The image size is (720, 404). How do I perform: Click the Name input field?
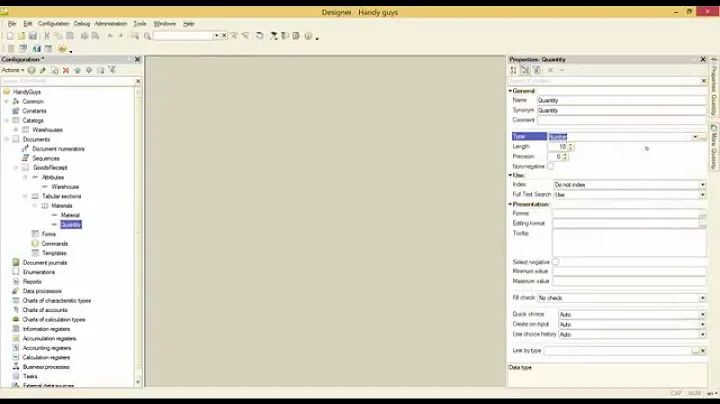621,100
